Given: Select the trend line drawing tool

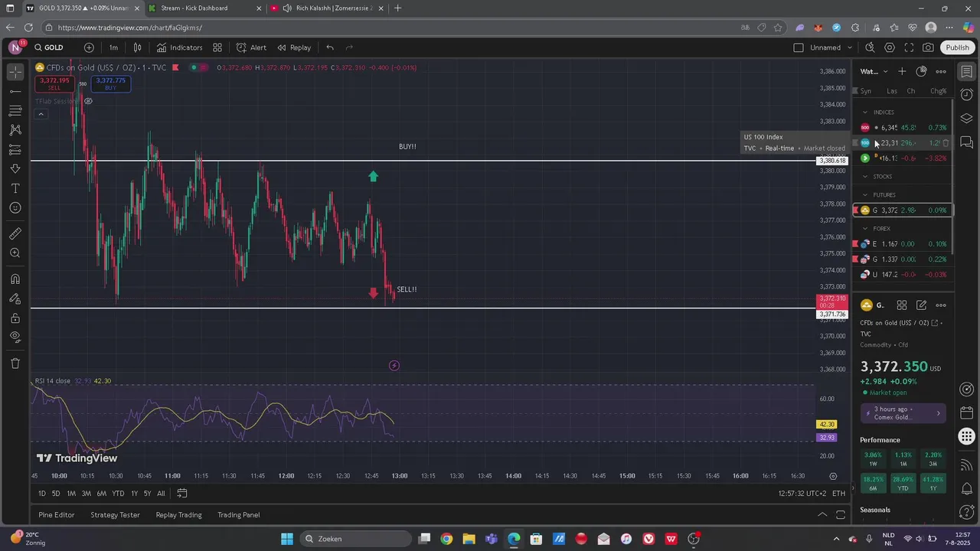Looking at the screenshot, I should point(15,92).
